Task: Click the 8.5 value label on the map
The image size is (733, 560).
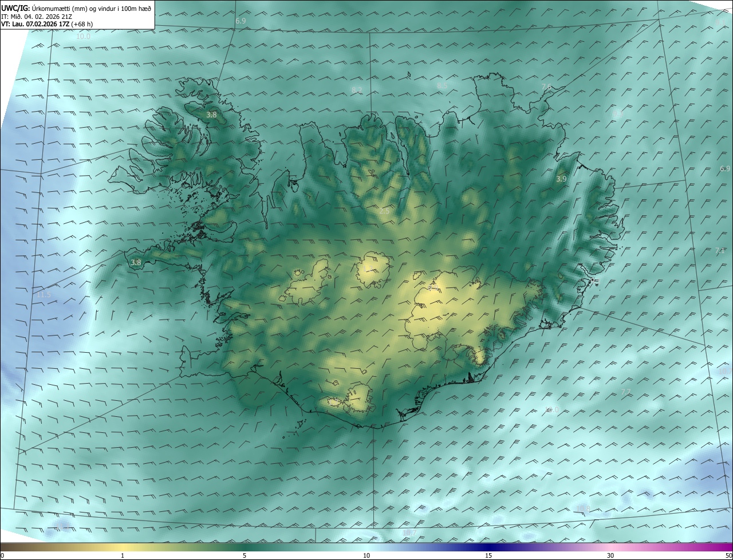Action: point(442,86)
